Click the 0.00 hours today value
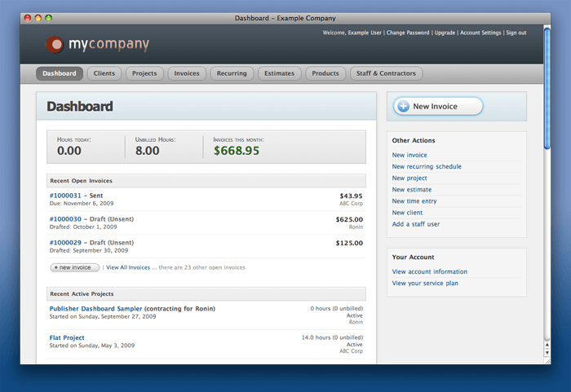571x392 pixels. (69, 151)
